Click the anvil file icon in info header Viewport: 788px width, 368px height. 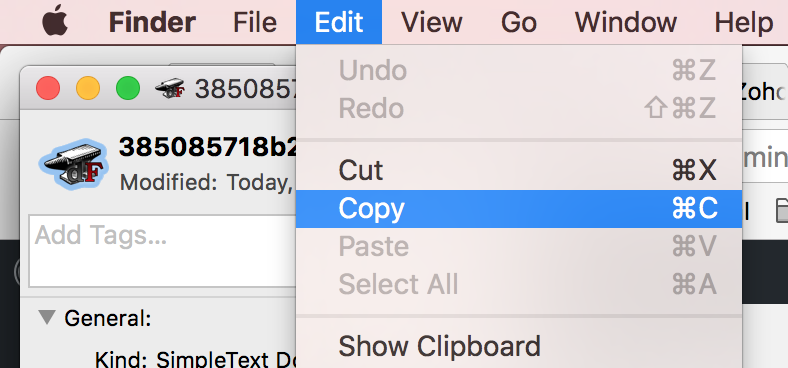tap(73, 164)
